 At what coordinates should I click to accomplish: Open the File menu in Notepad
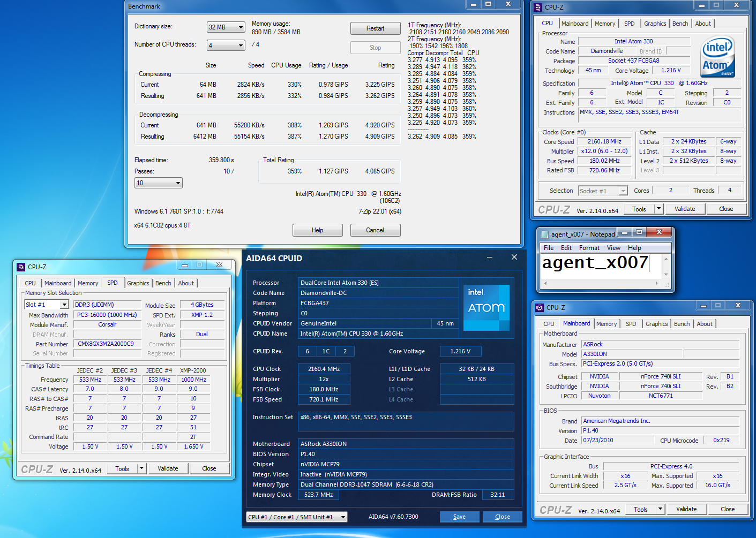[x=549, y=248]
